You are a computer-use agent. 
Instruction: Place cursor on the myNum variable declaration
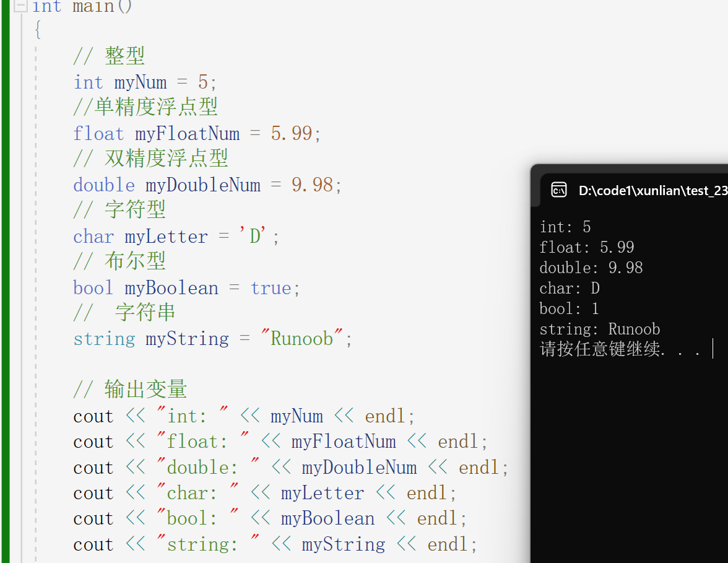141,81
